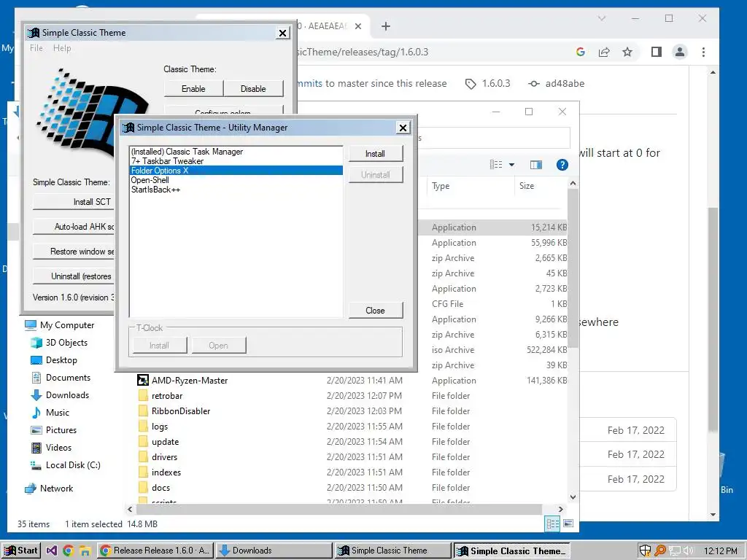Click Disable classic theme button
747x560 pixels.
(253, 89)
